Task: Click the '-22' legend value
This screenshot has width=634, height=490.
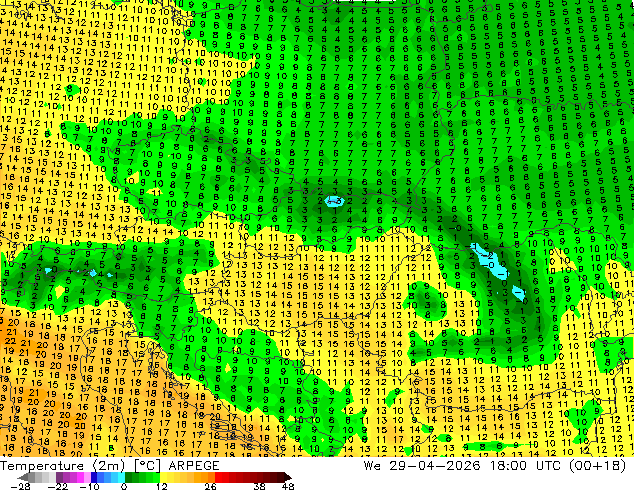Action: (x=58, y=486)
